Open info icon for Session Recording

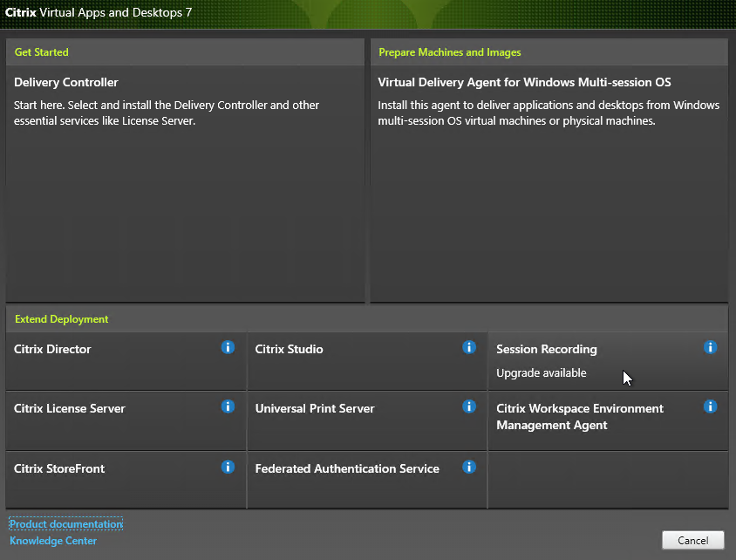(x=710, y=347)
